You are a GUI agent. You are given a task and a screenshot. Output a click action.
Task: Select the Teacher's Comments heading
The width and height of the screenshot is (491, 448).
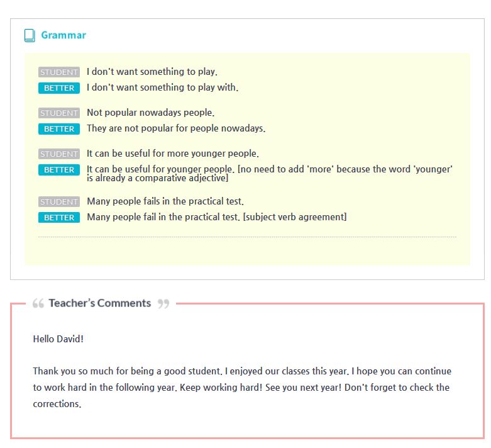(x=100, y=303)
